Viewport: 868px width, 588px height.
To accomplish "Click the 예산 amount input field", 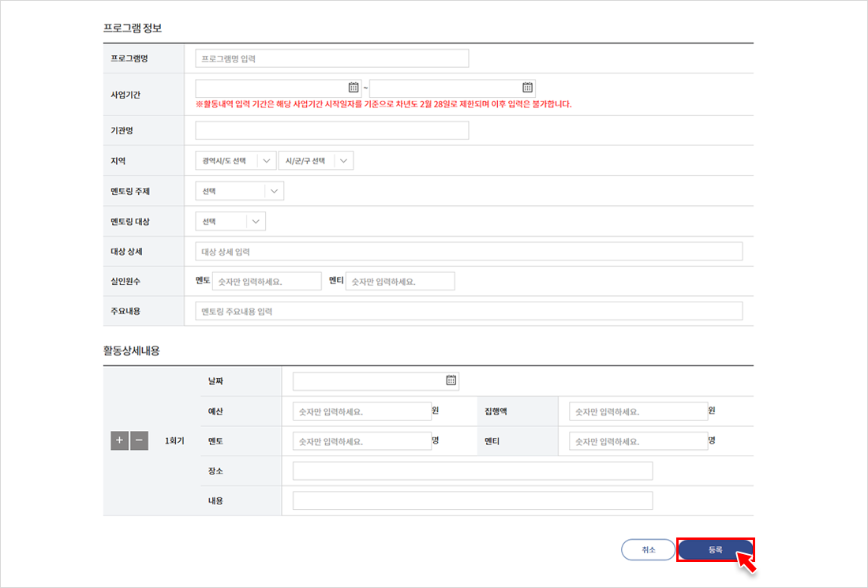I will (361, 411).
